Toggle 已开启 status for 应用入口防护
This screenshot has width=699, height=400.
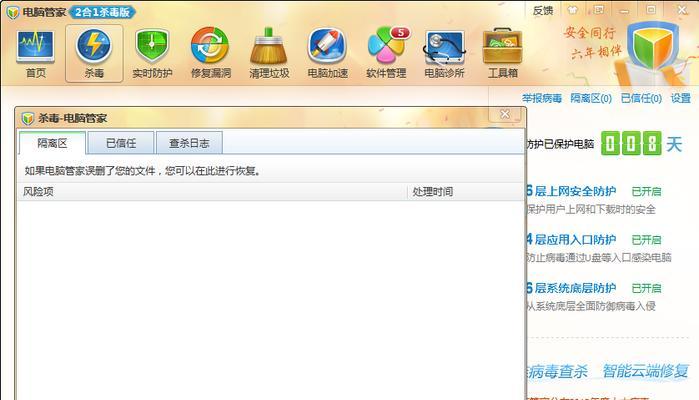(x=646, y=240)
